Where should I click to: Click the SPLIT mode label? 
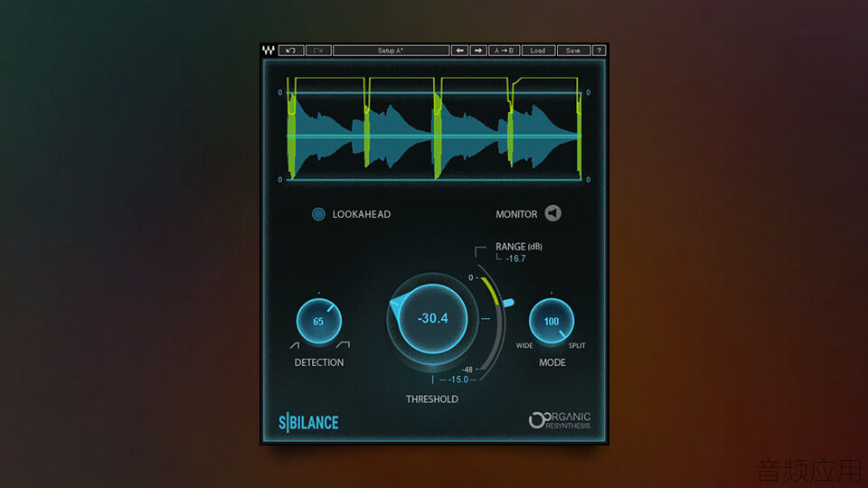[x=577, y=345]
